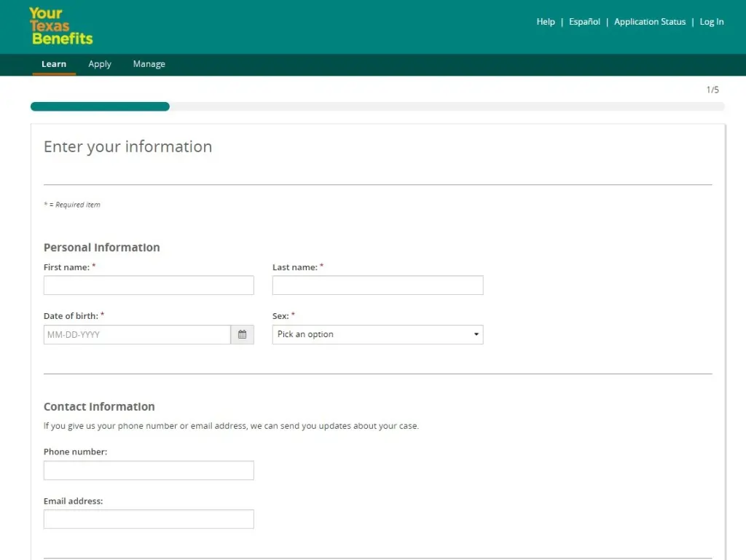Focus the First name field
The width and height of the screenshot is (746, 560).
(x=149, y=285)
